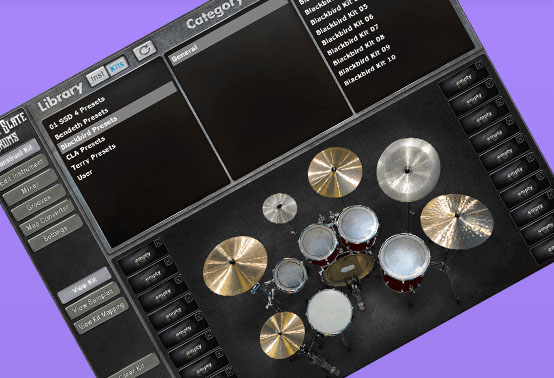Clear the second right-column slot with its X
This screenshot has width=554, height=378.
[x=489, y=83]
